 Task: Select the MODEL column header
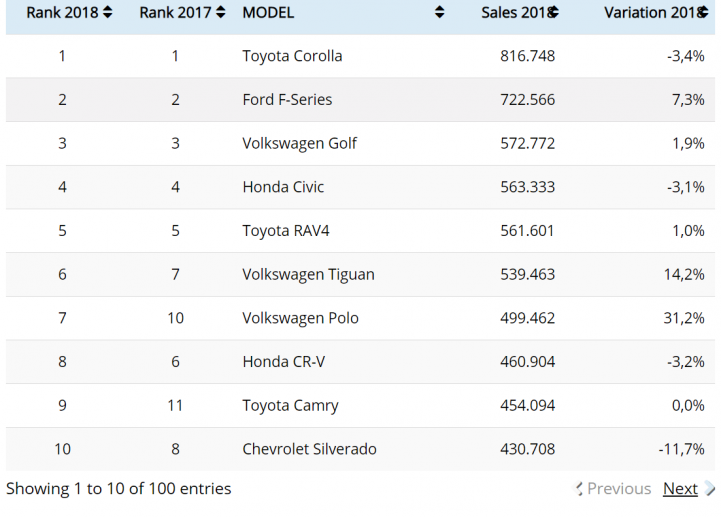[268, 12]
